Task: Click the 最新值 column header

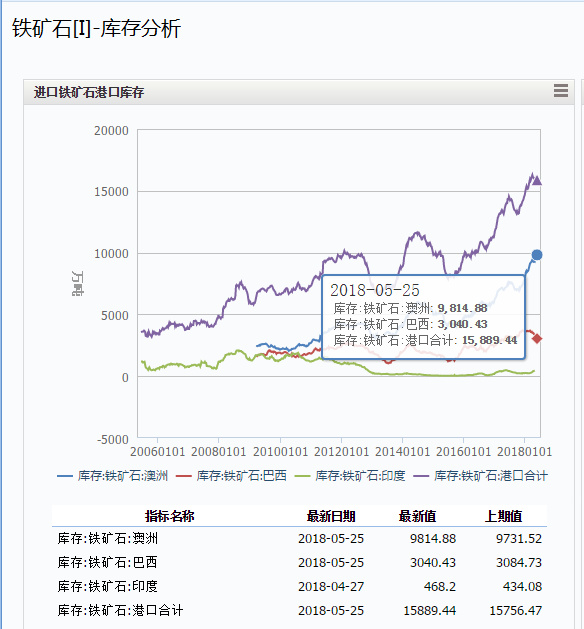Action: coord(417,516)
